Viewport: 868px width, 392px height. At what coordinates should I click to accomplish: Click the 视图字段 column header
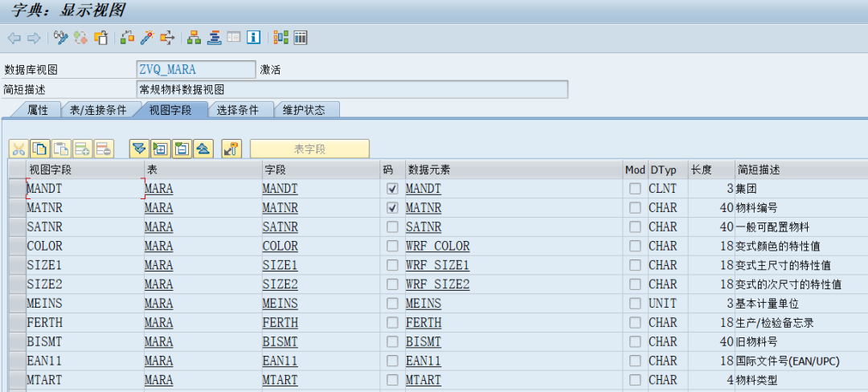pyautogui.click(x=85, y=169)
